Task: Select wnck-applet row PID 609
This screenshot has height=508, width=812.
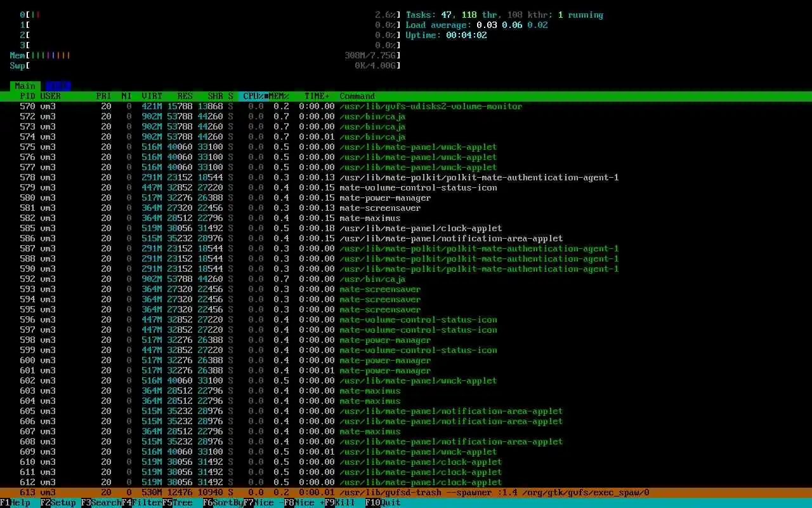Action: 406,452
